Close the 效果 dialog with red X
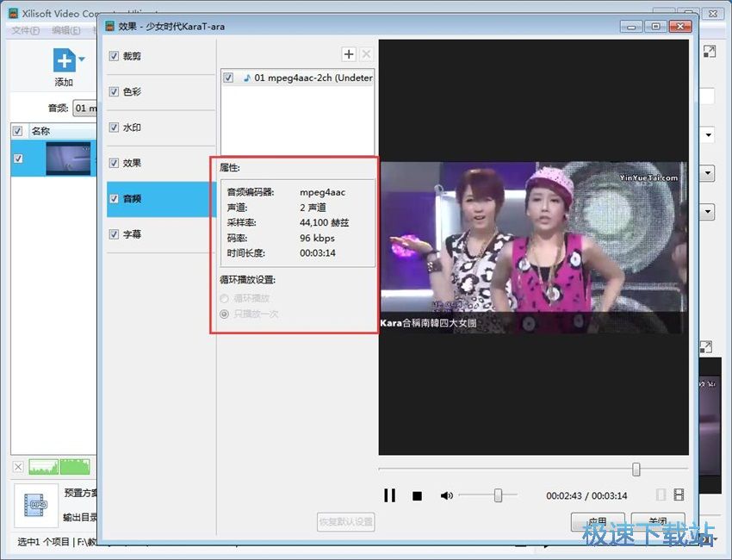The width and height of the screenshot is (732, 560). point(679,27)
